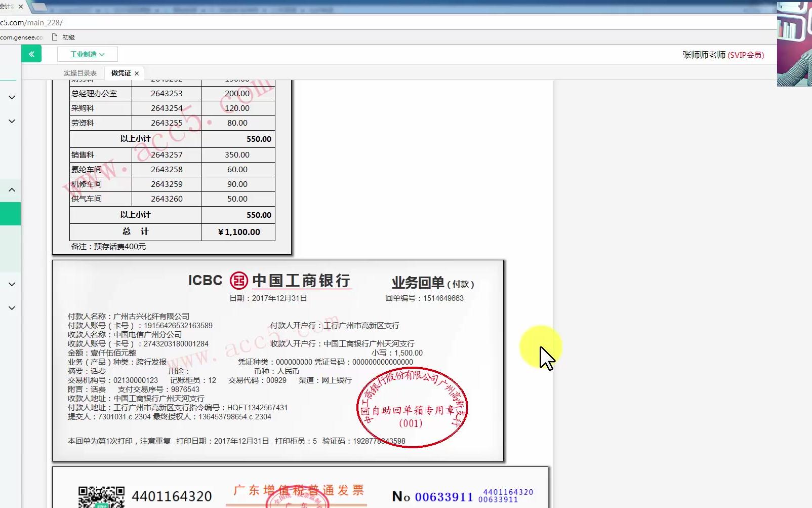This screenshot has width=812, height=508.
Task: Click the teacher webcam thumbnail
Action: [794, 44]
